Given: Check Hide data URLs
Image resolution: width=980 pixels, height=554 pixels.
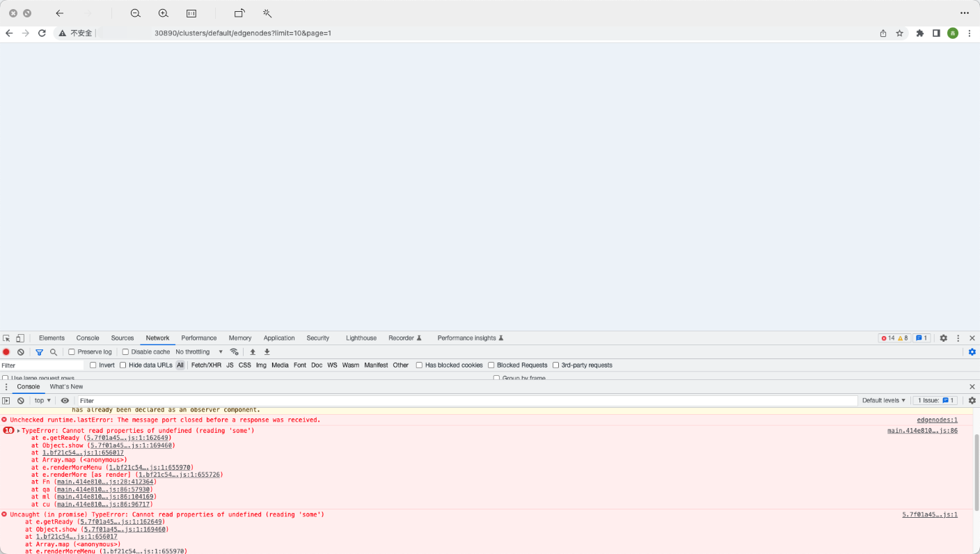Looking at the screenshot, I should (x=123, y=365).
